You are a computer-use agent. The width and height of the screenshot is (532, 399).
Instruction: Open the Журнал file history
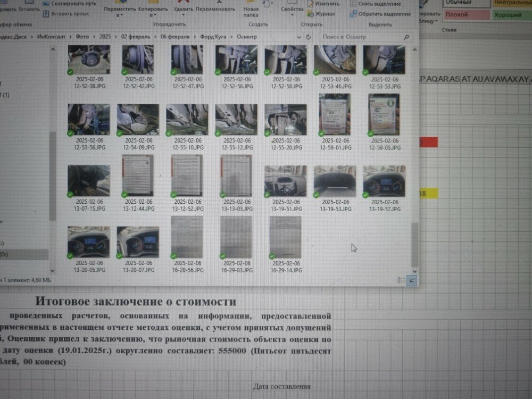point(321,14)
